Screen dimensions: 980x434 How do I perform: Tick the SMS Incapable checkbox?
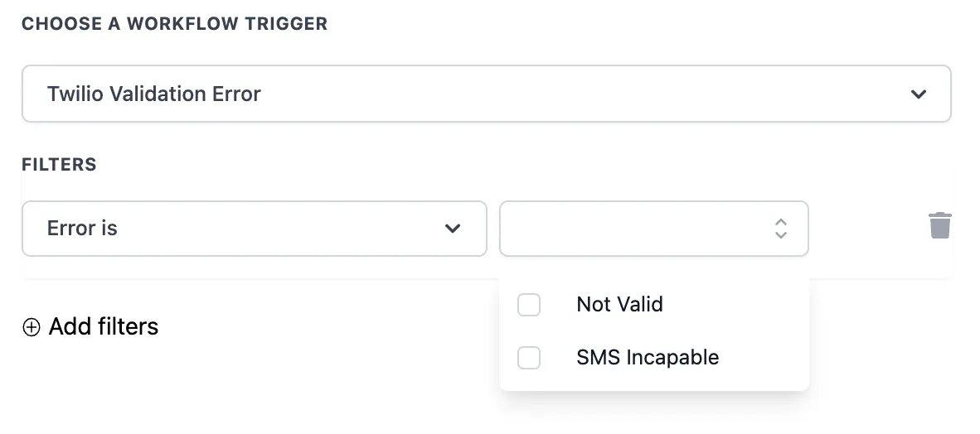(x=529, y=358)
